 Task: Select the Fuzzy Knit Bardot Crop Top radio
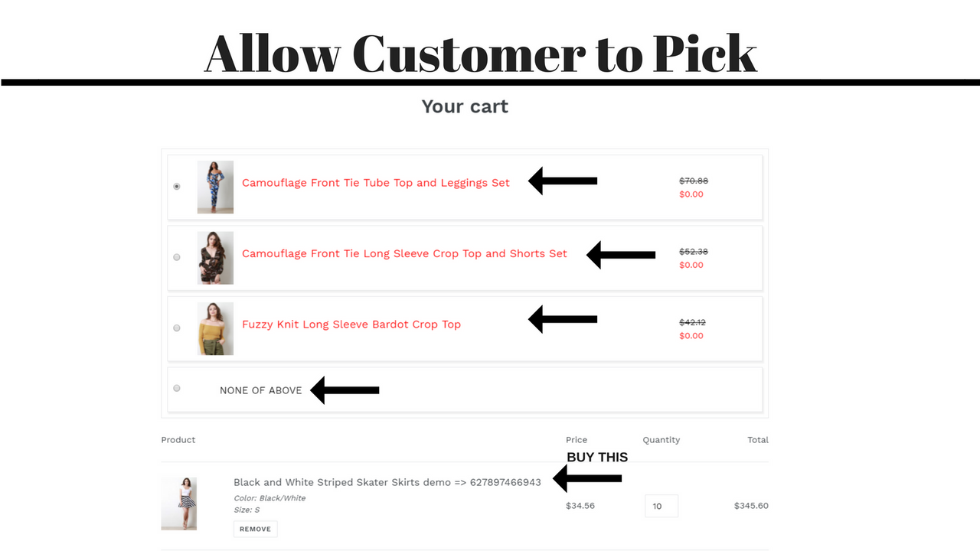177,328
